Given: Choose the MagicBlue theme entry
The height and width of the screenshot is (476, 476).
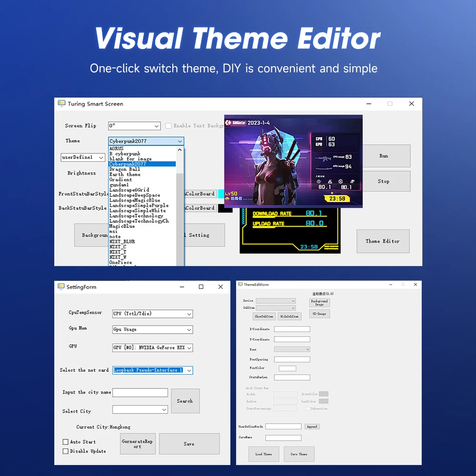Looking at the screenshot, I should pyautogui.click(x=122, y=226).
